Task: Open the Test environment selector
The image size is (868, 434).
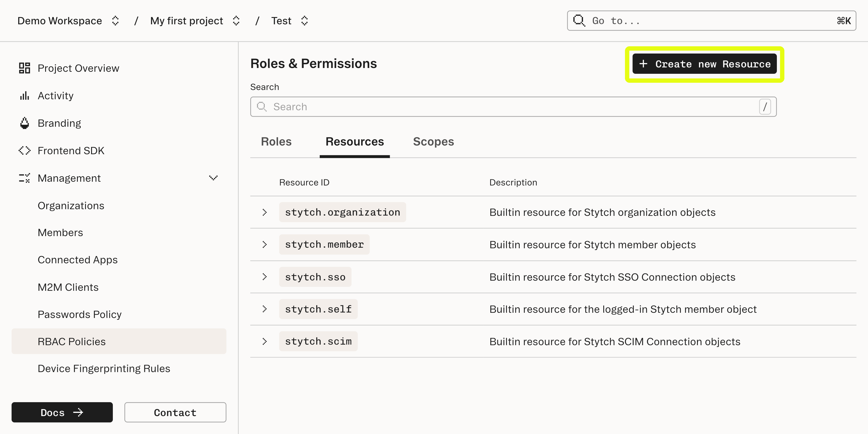Action: pos(304,21)
